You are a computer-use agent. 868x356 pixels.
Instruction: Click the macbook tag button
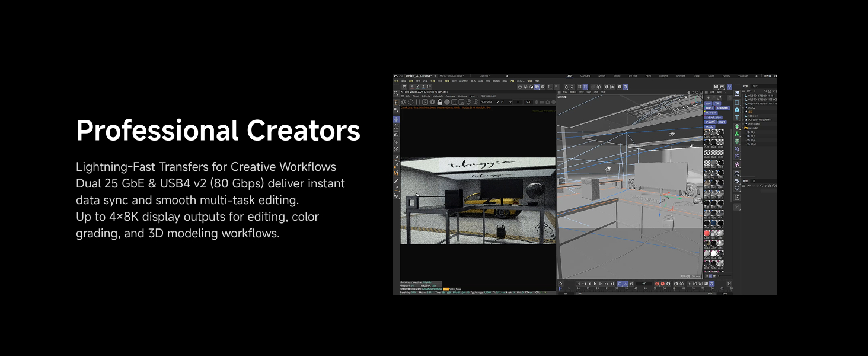(x=711, y=113)
